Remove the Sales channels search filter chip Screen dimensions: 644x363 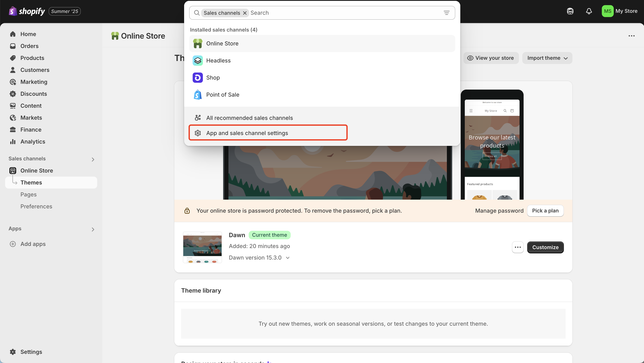[245, 13]
